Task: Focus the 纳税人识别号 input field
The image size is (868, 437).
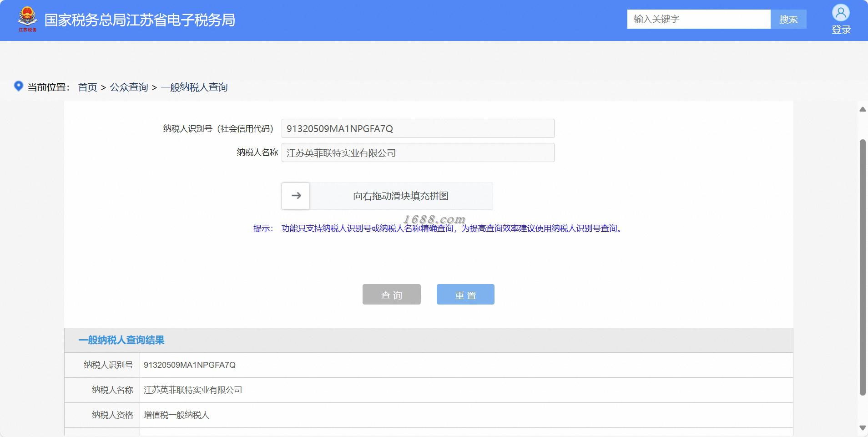Action: [x=418, y=128]
